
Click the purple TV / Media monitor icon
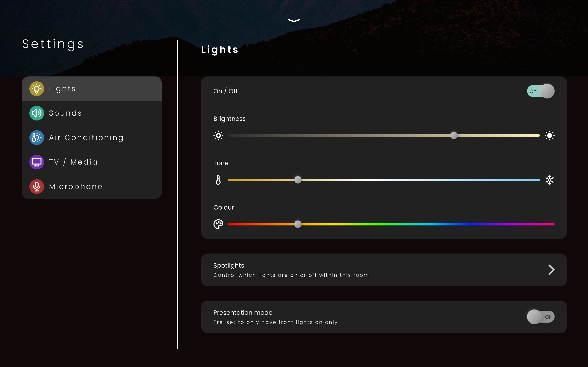[37, 162]
